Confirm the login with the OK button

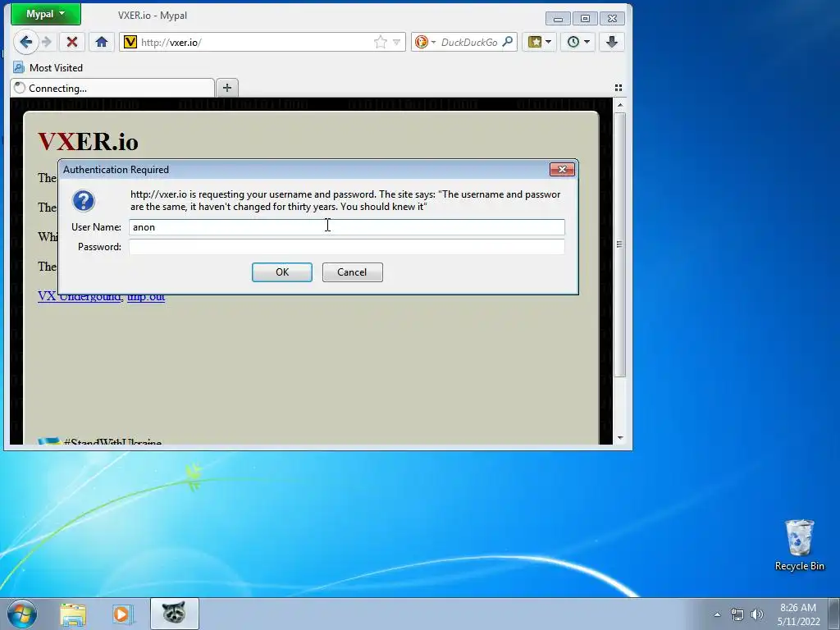coord(282,272)
